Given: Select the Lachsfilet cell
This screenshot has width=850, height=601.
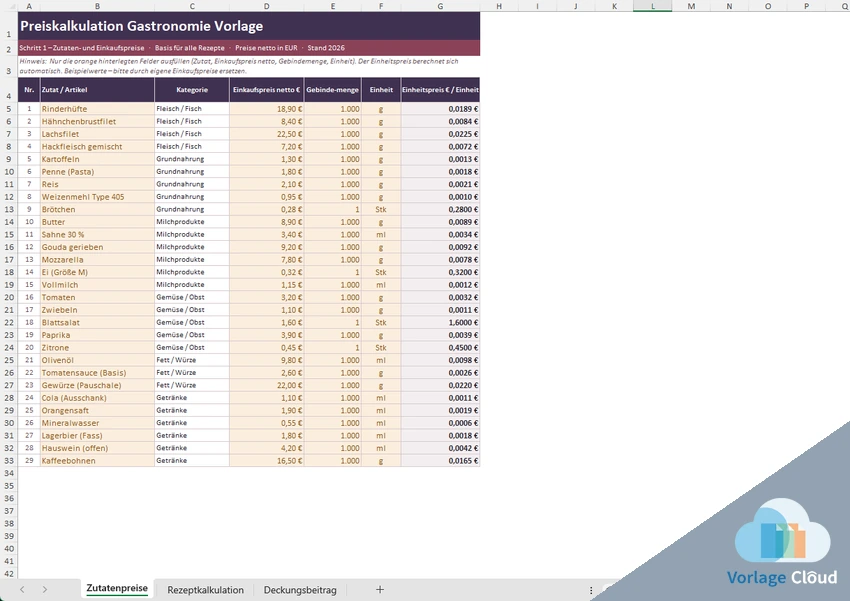Looking at the screenshot, I should click(x=97, y=134).
